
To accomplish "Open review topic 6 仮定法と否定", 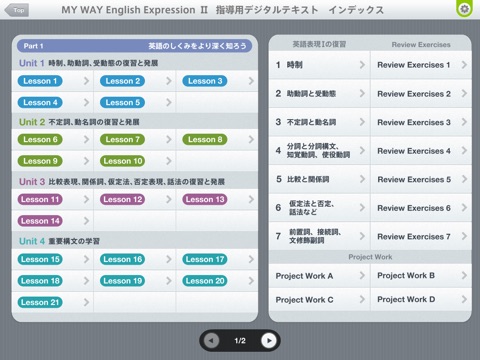I will [319, 208].
